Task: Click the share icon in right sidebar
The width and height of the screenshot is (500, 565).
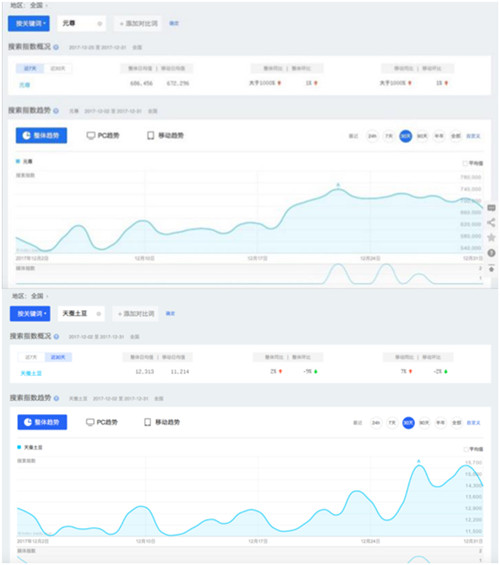Action: point(491,223)
